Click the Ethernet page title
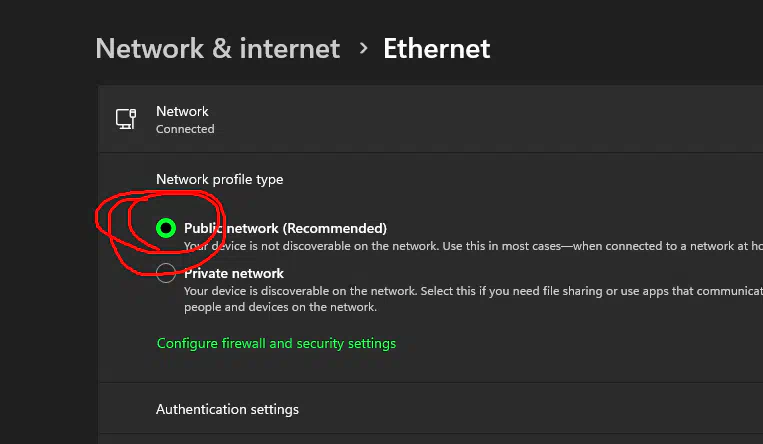 point(436,48)
